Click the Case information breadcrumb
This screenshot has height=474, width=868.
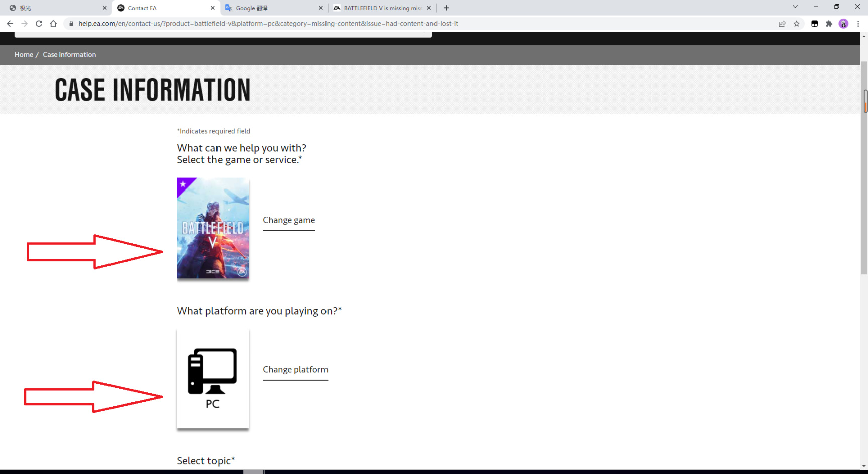69,55
